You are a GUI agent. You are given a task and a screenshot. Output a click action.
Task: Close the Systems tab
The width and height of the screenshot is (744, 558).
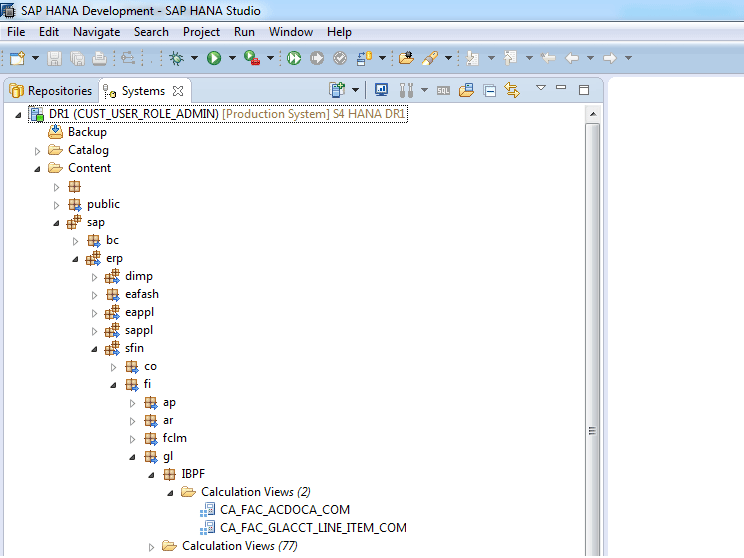click(x=178, y=91)
